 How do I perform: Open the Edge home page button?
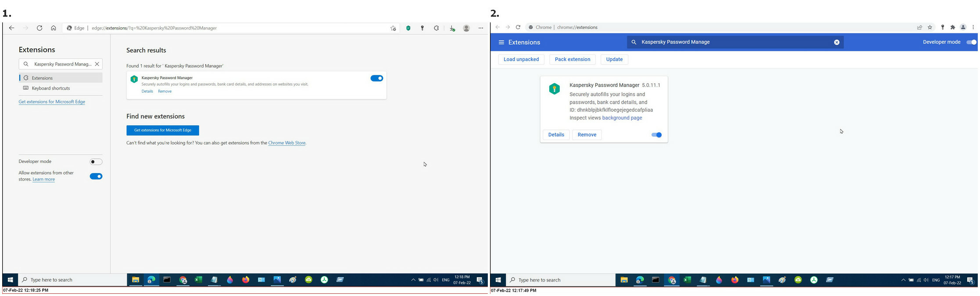pos(54,28)
